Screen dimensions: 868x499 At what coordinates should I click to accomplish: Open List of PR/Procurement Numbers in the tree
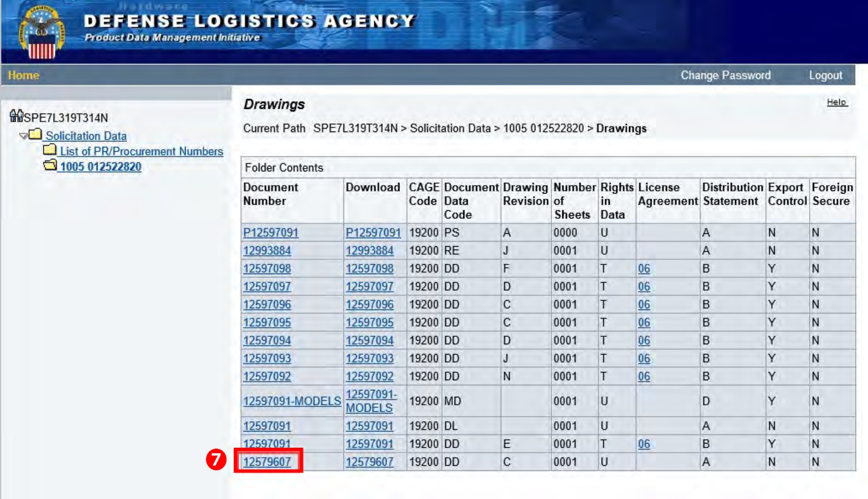pos(141,151)
